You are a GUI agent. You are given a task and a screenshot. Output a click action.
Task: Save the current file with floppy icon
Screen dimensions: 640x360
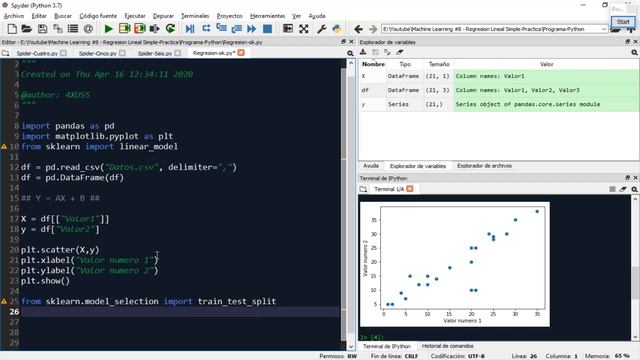[x=42, y=29]
